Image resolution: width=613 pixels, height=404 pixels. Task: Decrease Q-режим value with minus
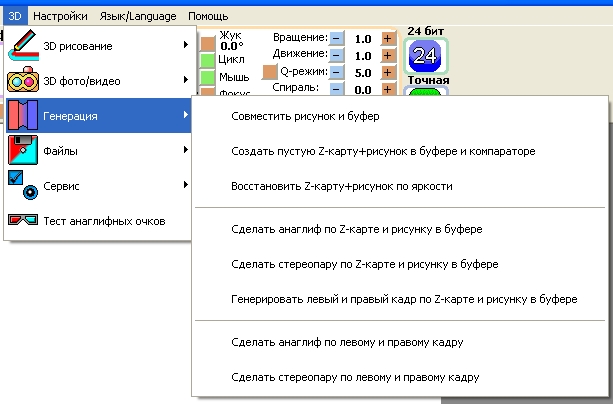click(336, 72)
